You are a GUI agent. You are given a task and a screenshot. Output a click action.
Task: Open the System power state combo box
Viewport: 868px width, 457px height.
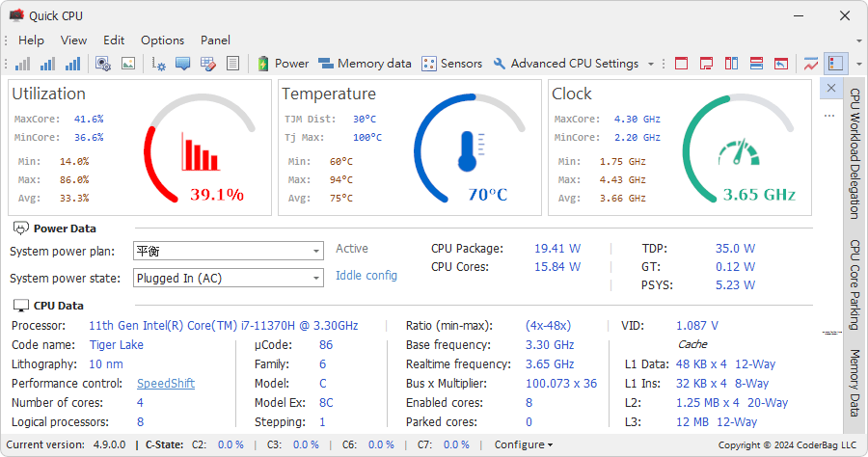coord(229,278)
